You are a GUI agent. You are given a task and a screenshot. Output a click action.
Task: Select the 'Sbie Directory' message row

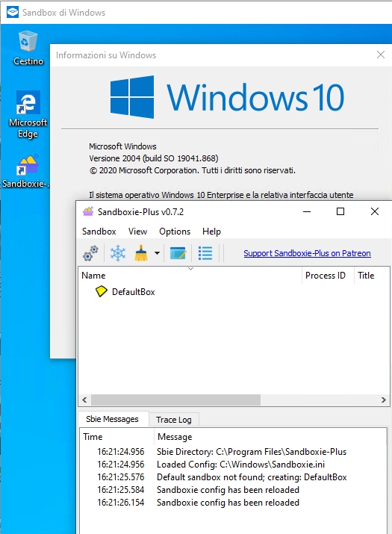pos(233,452)
